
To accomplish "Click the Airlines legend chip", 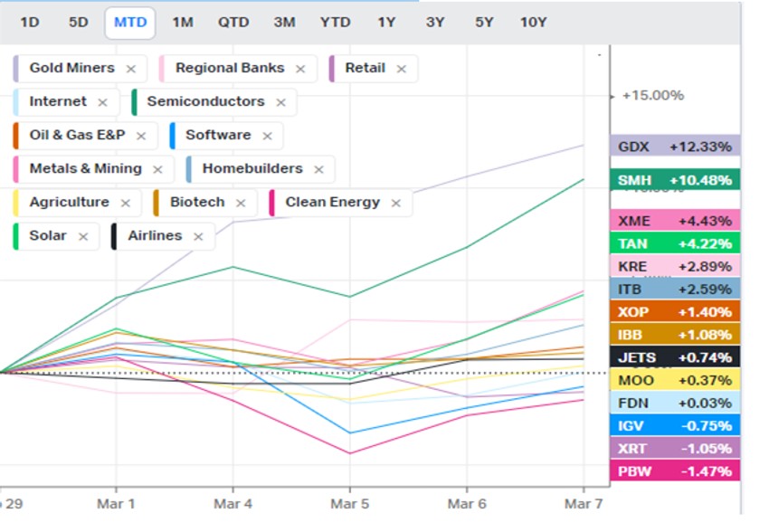I will coord(154,236).
